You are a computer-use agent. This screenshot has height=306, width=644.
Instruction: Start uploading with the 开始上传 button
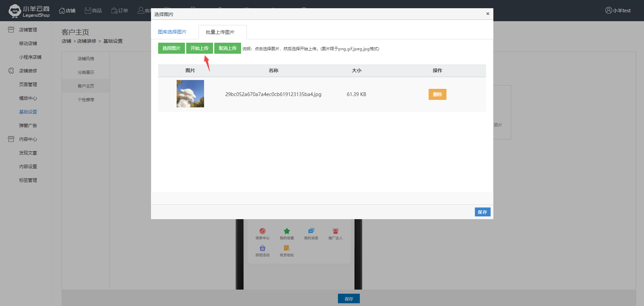click(199, 48)
